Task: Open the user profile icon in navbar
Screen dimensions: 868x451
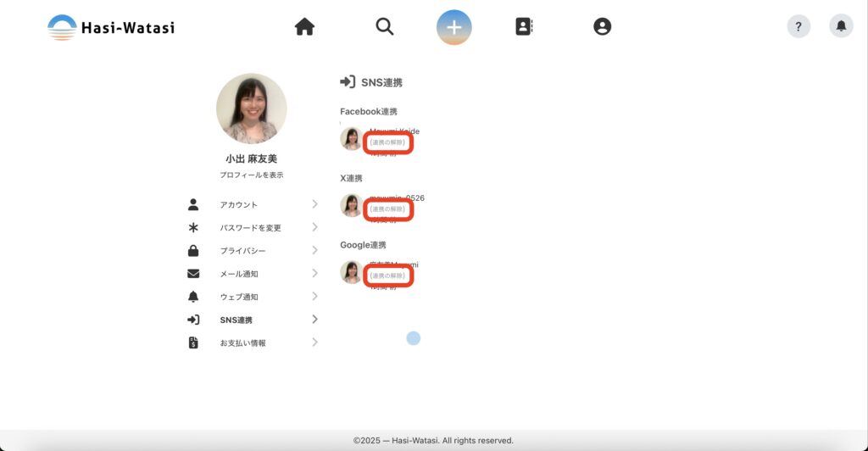Action: pyautogui.click(x=602, y=27)
